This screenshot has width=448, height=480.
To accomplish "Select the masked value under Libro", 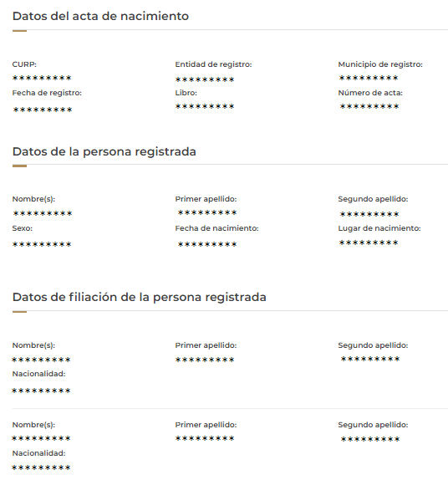I will pos(205,106).
